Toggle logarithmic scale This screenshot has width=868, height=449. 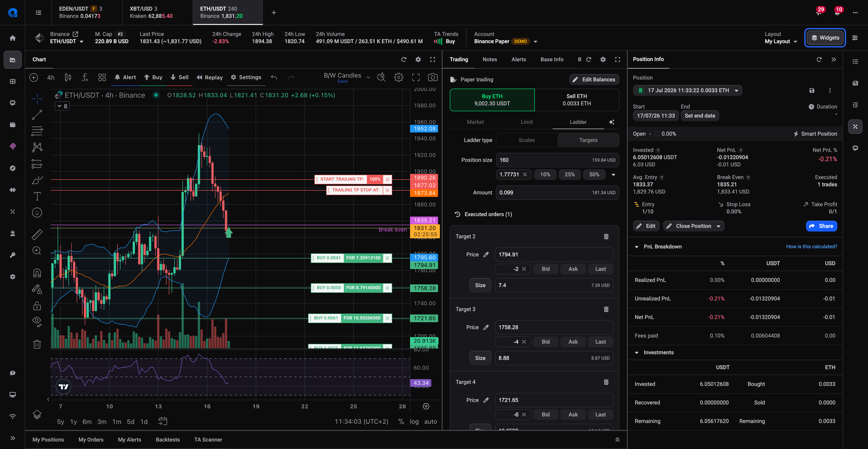(x=414, y=421)
